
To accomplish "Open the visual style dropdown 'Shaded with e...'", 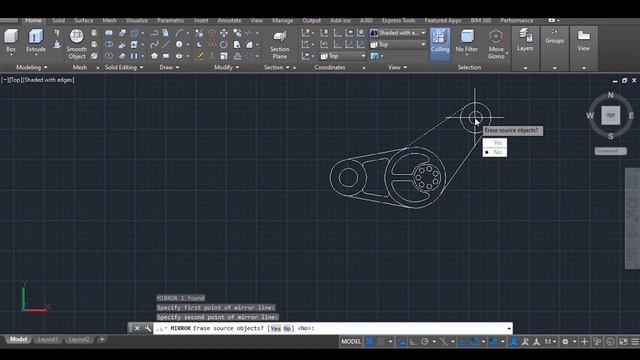I will [x=398, y=33].
